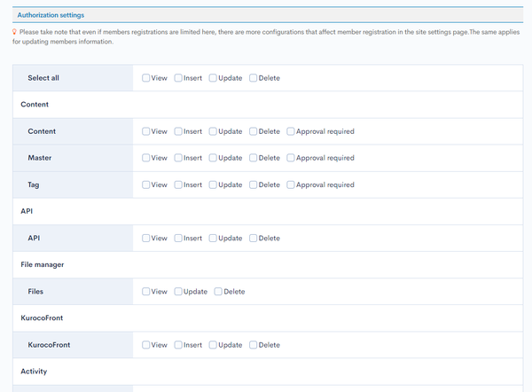
Task: Toggle View permission for Tag
Action: click(x=146, y=184)
